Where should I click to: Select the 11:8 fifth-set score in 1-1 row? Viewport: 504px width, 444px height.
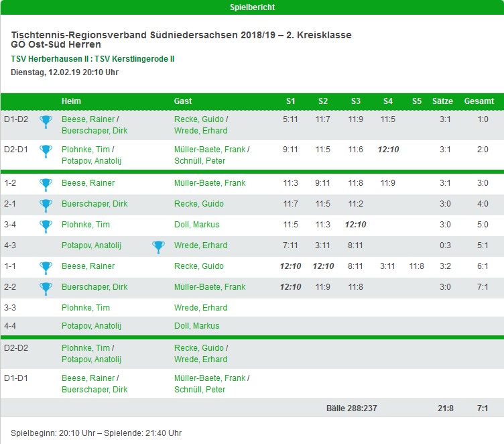pos(417,266)
